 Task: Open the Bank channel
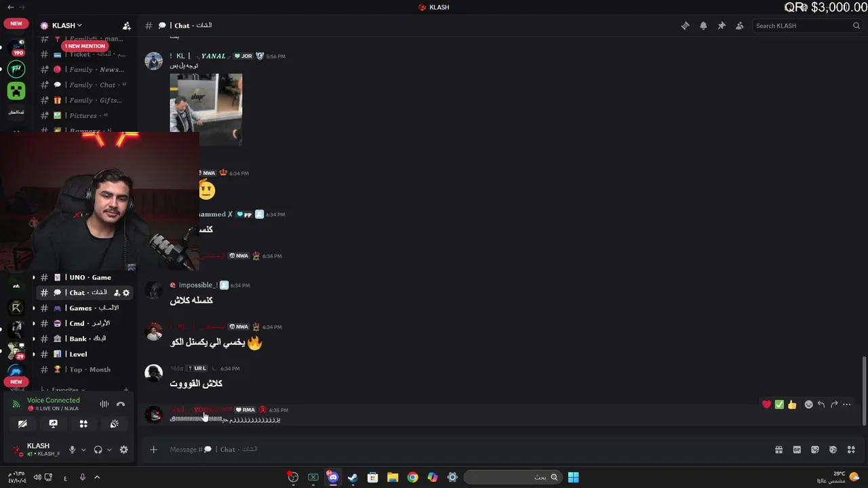click(84, 339)
